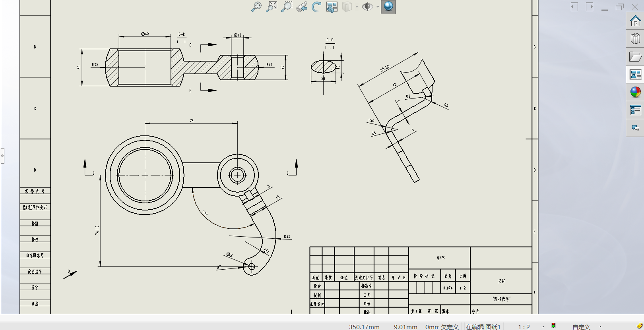
Task: Select the Ø10 diameter dimension
Action: (238, 35)
